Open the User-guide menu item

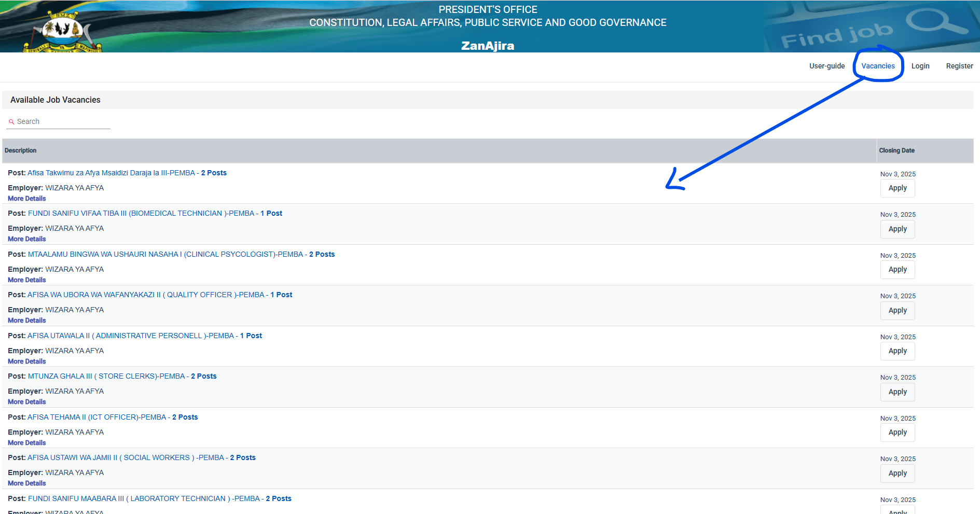pyautogui.click(x=826, y=66)
